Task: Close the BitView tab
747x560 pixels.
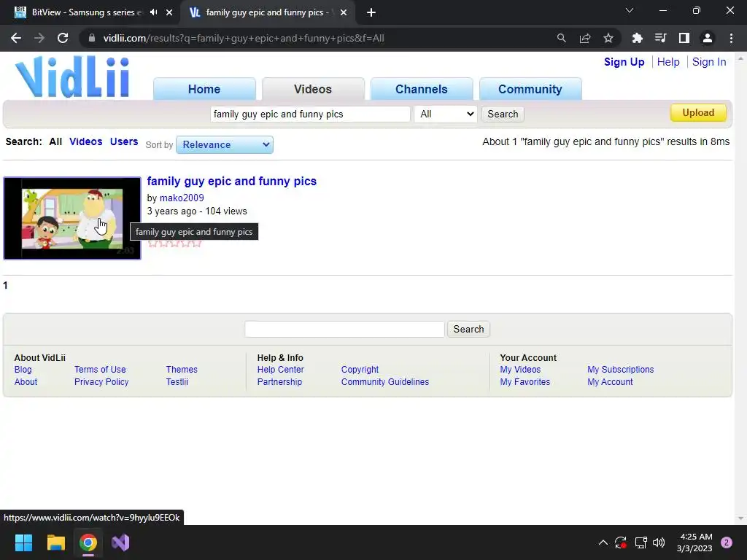Action: click(x=169, y=12)
